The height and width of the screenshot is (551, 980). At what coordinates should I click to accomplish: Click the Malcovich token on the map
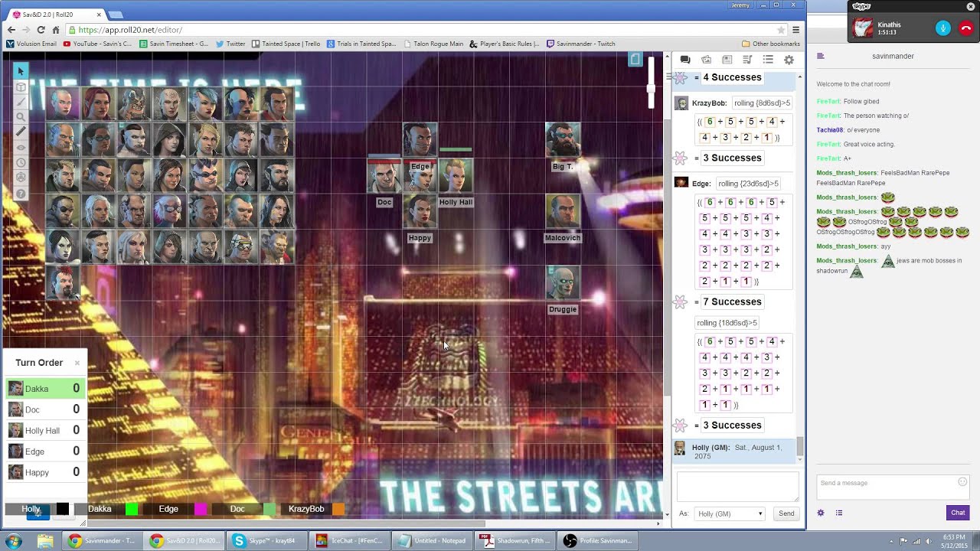tap(563, 212)
